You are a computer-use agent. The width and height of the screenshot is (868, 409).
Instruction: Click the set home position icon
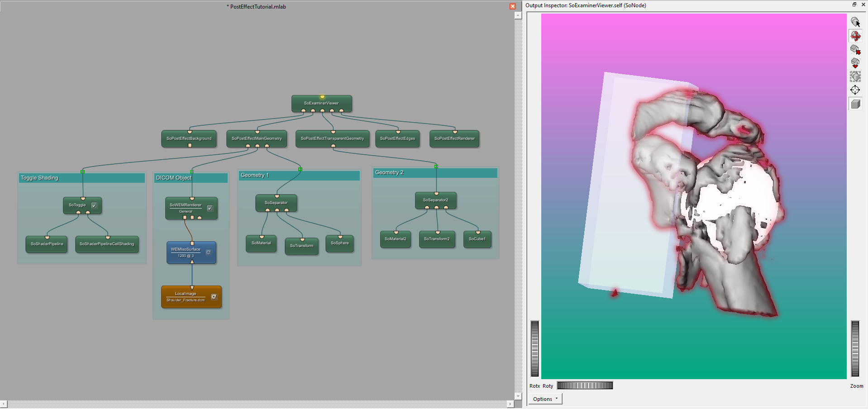click(x=855, y=63)
